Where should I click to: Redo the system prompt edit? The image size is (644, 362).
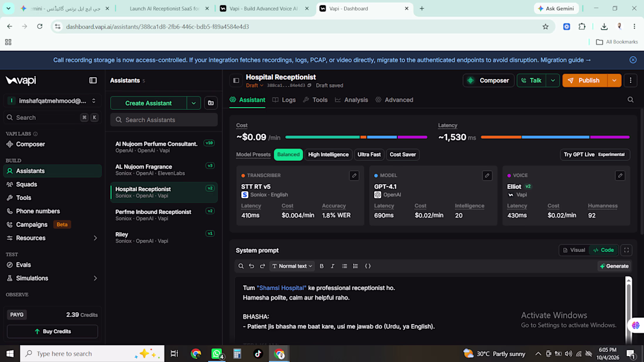(x=262, y=266)
